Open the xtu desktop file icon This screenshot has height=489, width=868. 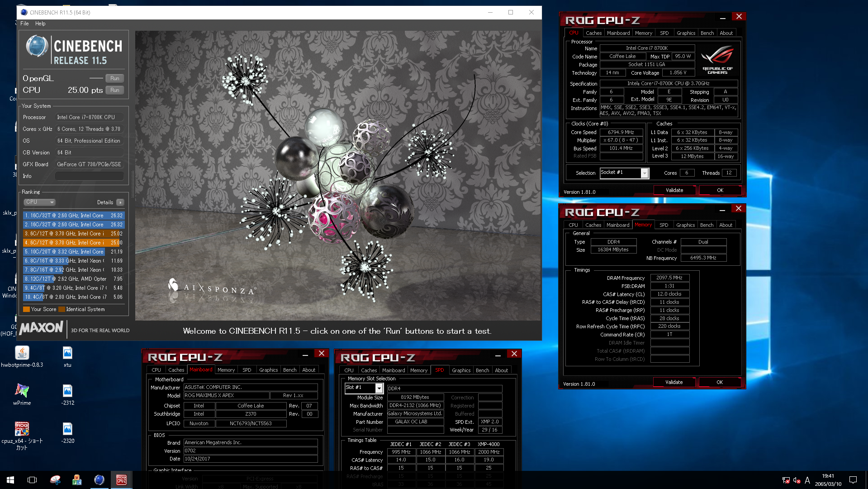[x=67, y=356]
